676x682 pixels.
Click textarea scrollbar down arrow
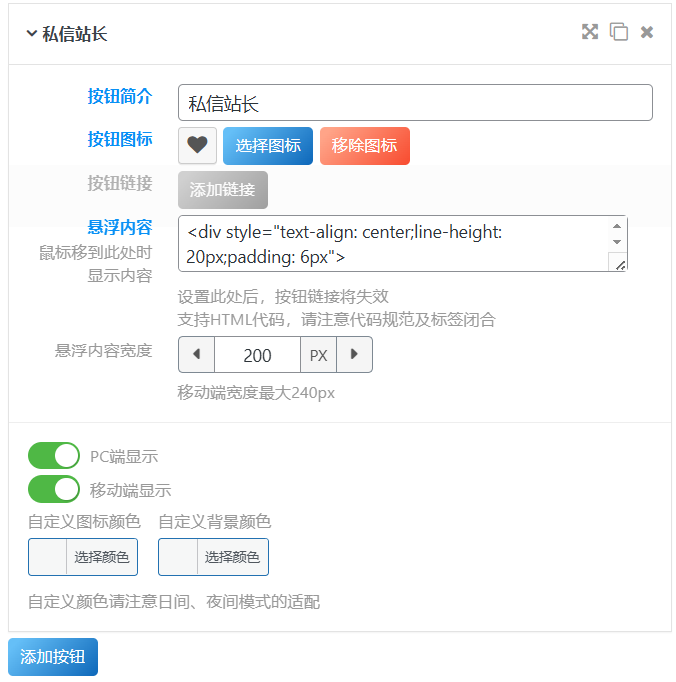click(617, 242)
